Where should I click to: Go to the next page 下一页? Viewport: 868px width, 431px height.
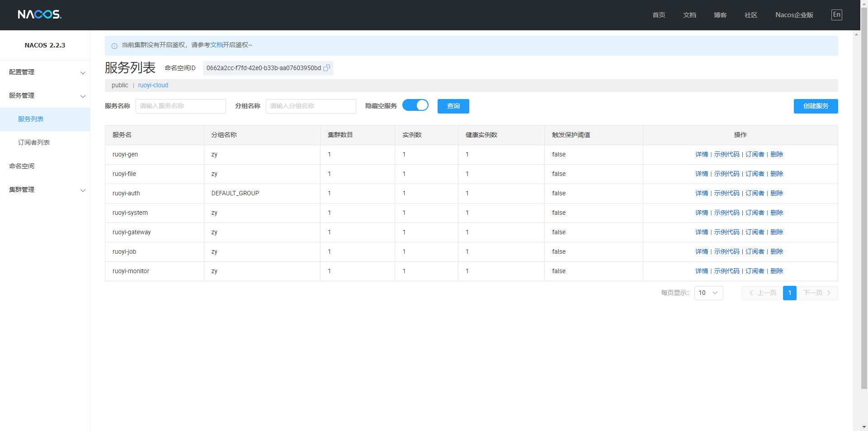818,293
